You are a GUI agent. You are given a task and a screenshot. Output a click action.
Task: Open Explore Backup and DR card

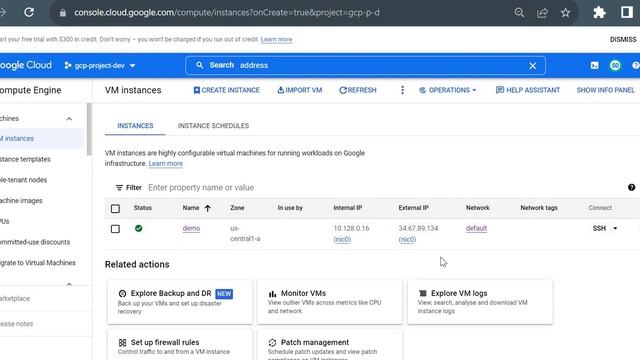(180, 302)
